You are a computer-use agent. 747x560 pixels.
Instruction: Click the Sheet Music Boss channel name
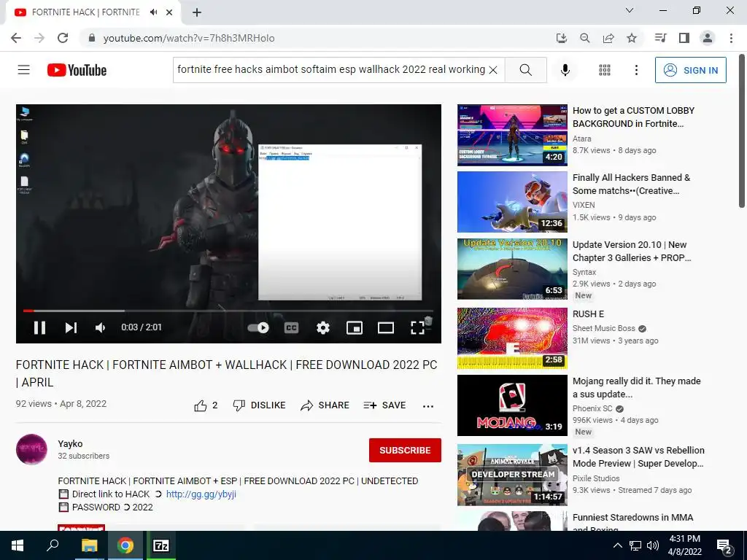pyautogui.click(x=603, y=329)
